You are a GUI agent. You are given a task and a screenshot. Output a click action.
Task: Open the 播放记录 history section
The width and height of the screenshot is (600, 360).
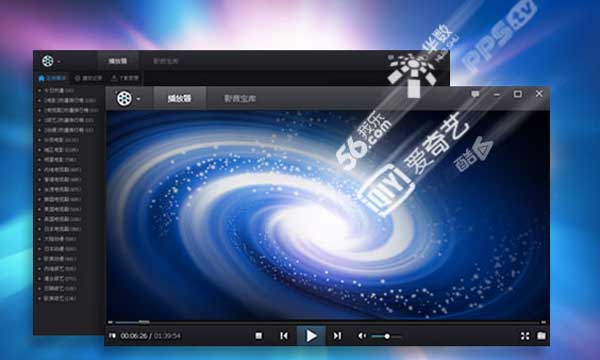pyautogui.click(x=88, y=78)
